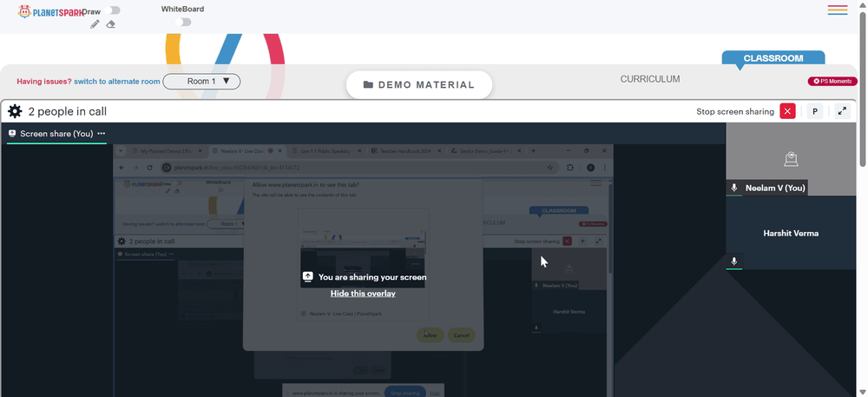Click the 'Neelam V- Live Class | PlanetSpark' preview label
Image resolution: width=868 pixels, height=397 pixels.
coord(345,314)
